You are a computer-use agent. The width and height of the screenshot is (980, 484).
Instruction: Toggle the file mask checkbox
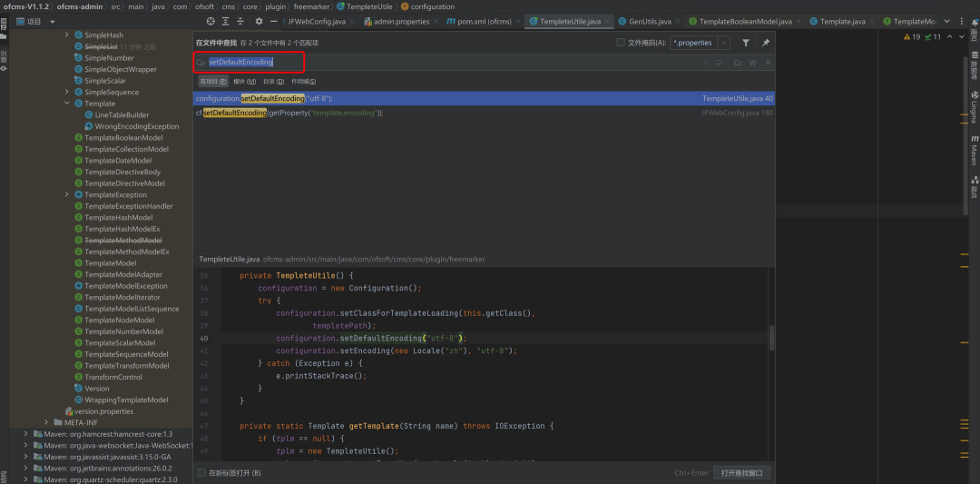pos(621,43)
